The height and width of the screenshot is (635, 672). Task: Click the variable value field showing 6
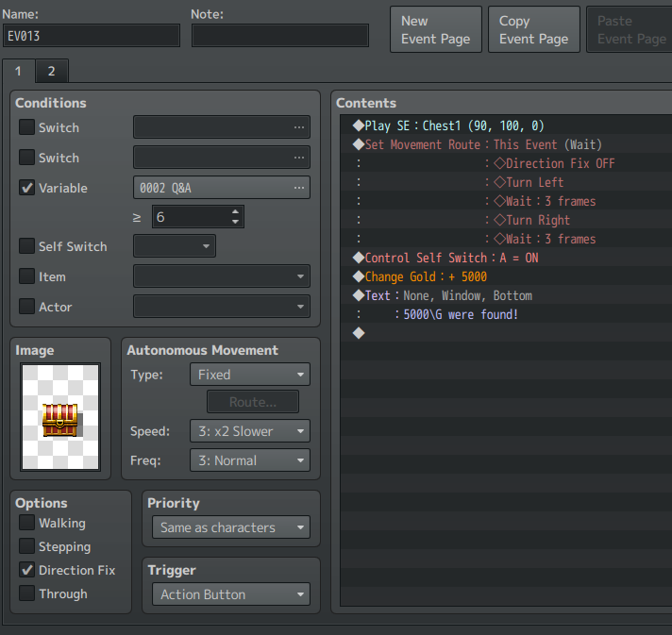click(191, 217)
